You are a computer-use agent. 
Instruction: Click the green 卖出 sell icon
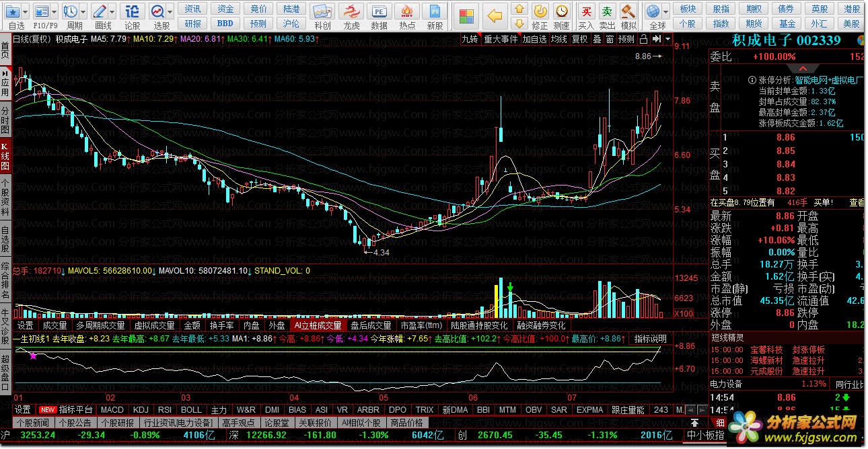point(608,12)
